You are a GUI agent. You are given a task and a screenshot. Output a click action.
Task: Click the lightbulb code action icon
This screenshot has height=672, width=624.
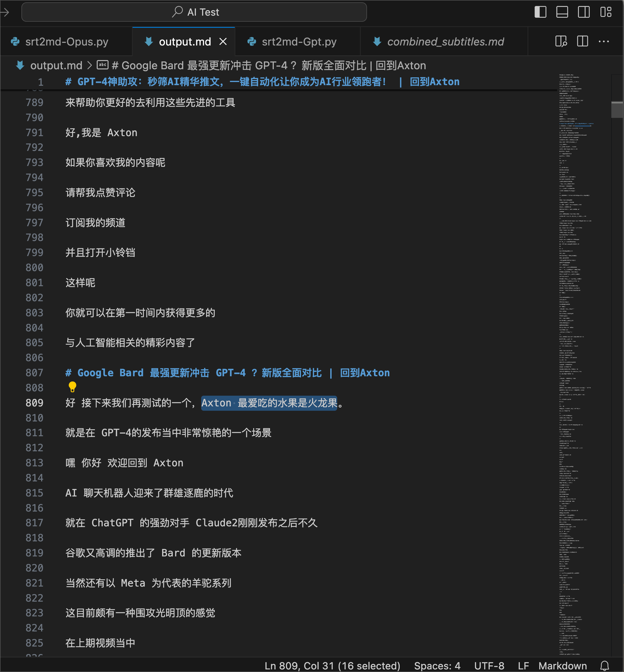72,386
